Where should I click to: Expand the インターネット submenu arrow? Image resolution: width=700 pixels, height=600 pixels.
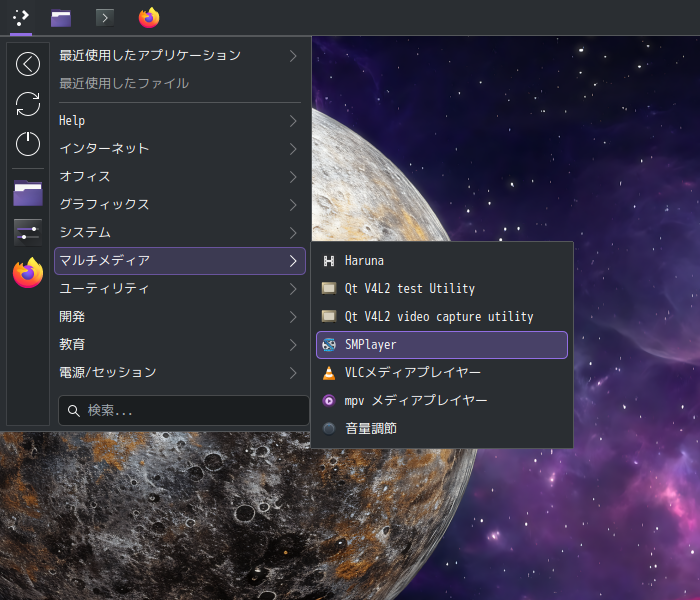[x=293, y=149]
